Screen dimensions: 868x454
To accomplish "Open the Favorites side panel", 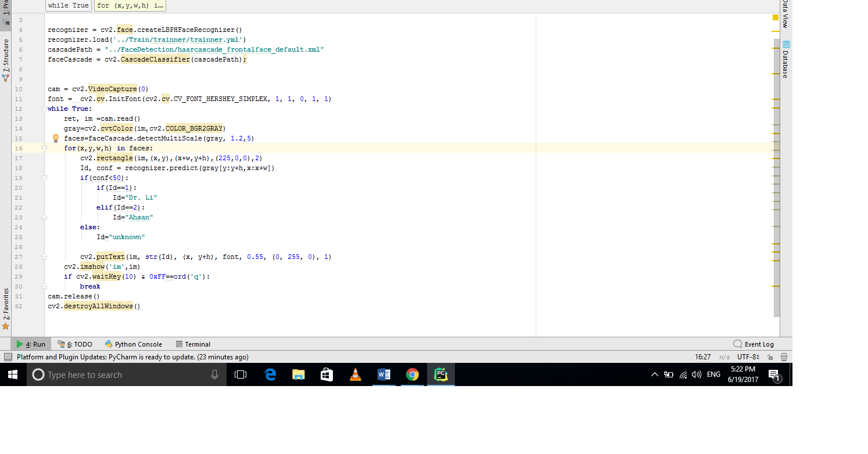I will tap(6, 309).
